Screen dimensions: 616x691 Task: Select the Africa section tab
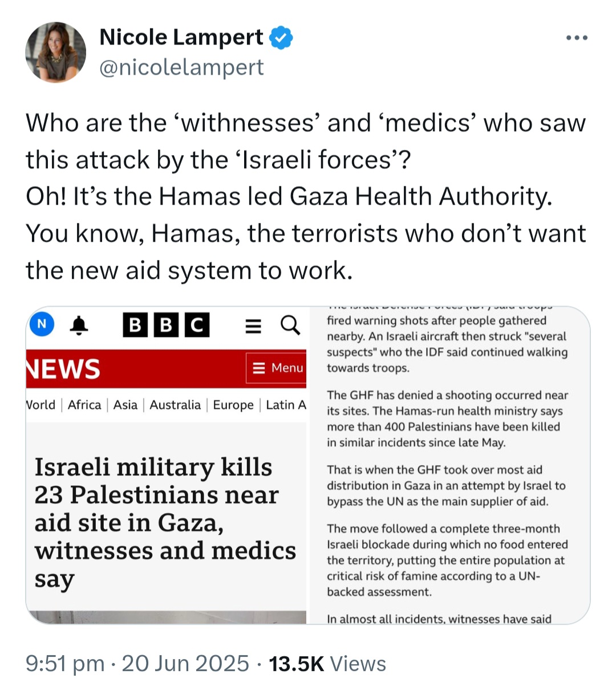(84, 405)
